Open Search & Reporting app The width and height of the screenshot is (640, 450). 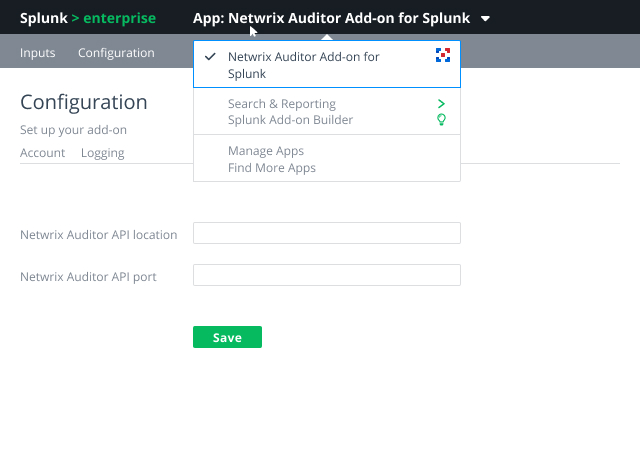point(282,104)
